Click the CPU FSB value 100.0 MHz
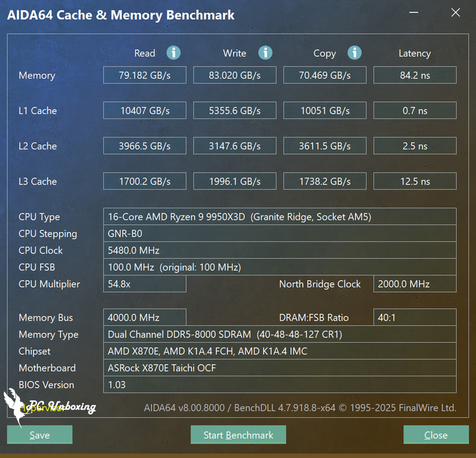The image size is (476, 458). click(x=280, y=267)
